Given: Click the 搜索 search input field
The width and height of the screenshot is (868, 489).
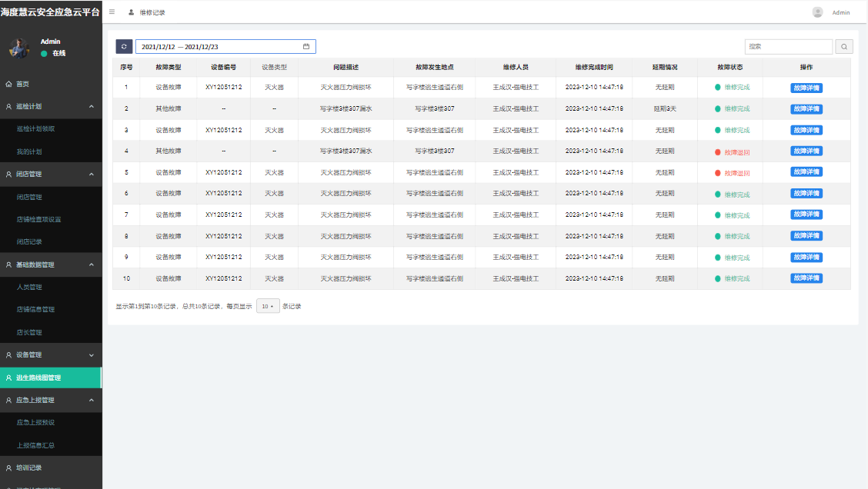Looking at the screenshot, I should pyautogui.click(x=788, y=47).
